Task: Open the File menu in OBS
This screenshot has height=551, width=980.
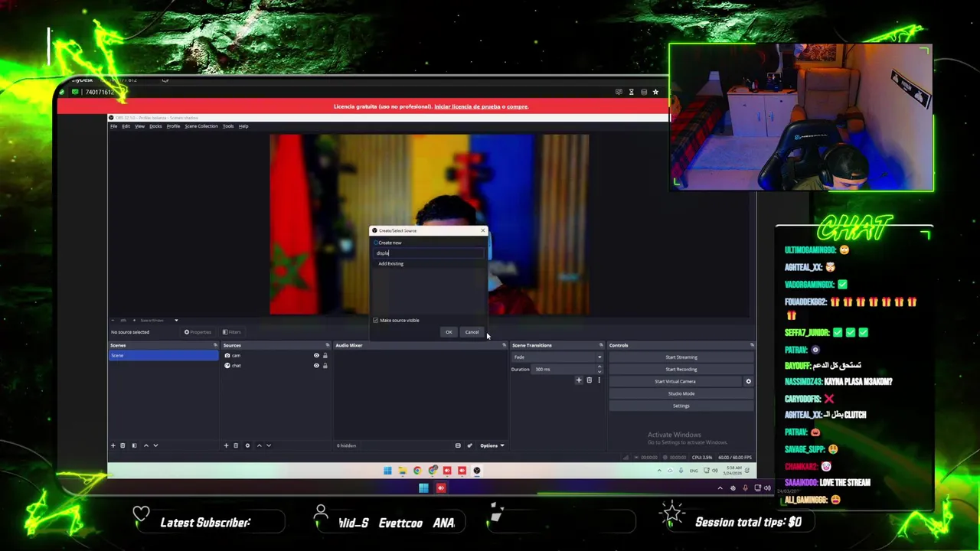Action: coord(113,126)
